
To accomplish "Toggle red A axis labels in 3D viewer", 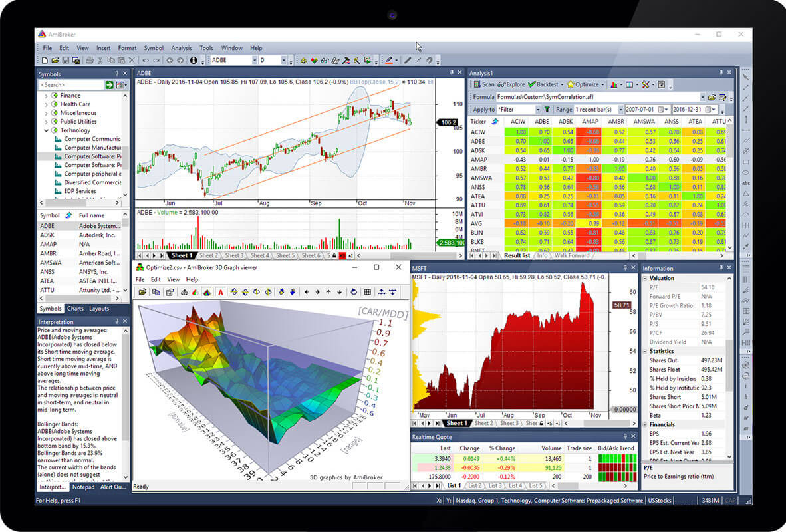I will 221,292.
